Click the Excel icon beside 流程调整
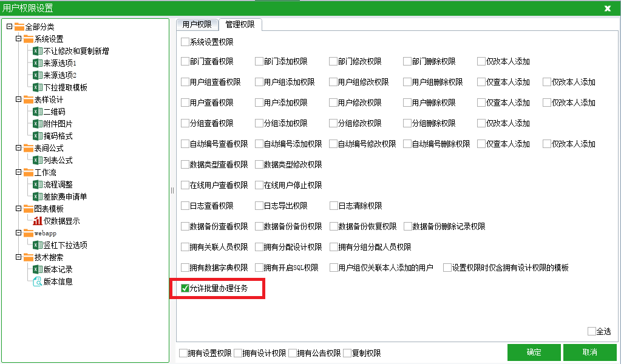 tap(38, 184)
